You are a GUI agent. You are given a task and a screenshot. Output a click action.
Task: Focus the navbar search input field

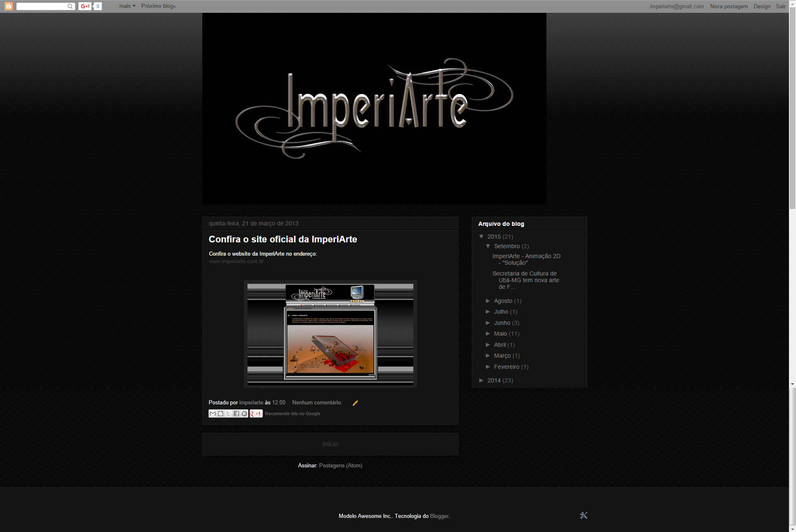[x=42, y=6]
